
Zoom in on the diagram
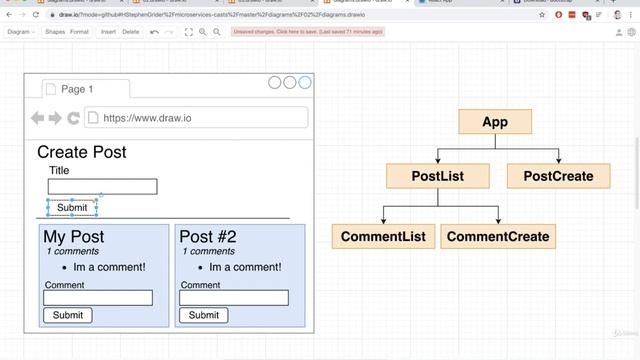click(203, 32)
